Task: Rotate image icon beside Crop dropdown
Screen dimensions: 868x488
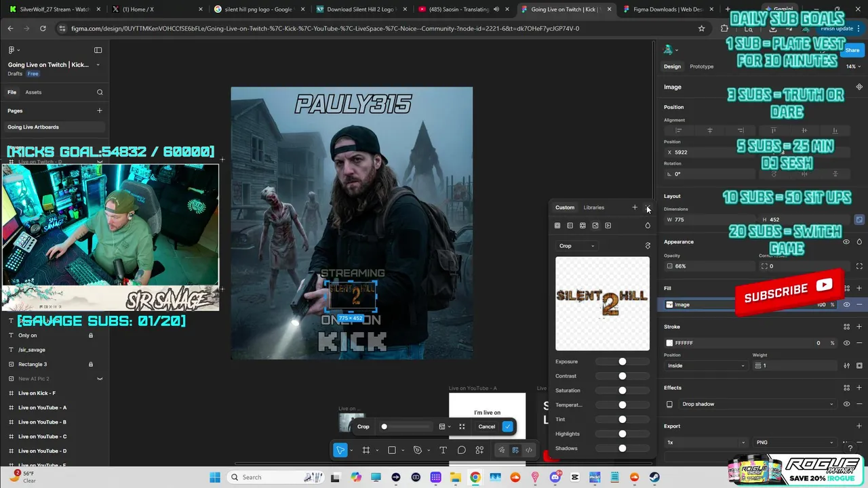Action: click(x=648, y=246)
